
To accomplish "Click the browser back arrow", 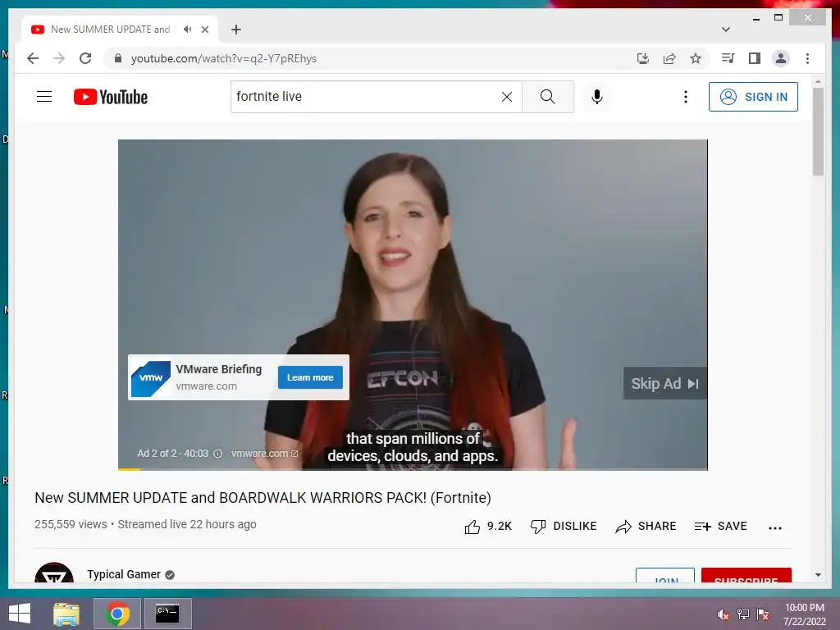I will [x=33, y=58].
